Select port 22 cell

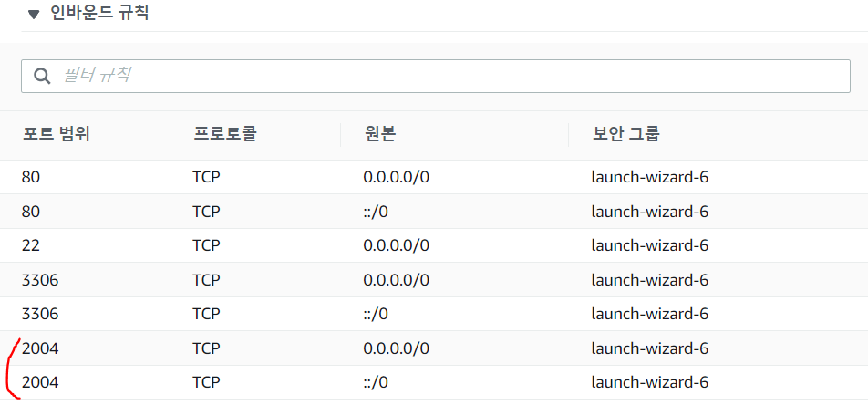tap(31, 245)
